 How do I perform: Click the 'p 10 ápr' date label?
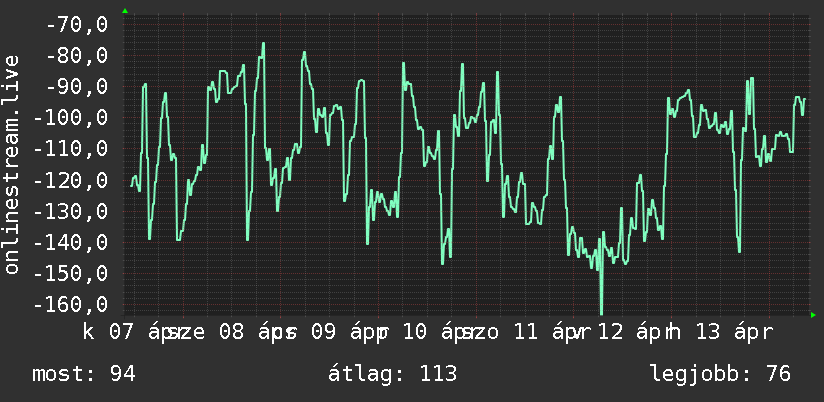pos(427,333)
